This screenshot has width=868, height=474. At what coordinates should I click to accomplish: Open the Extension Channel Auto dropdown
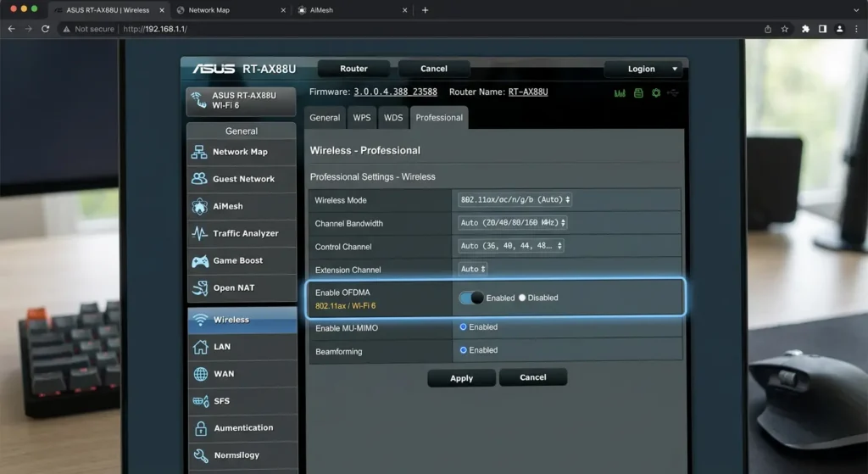click(x=473, y=269)
